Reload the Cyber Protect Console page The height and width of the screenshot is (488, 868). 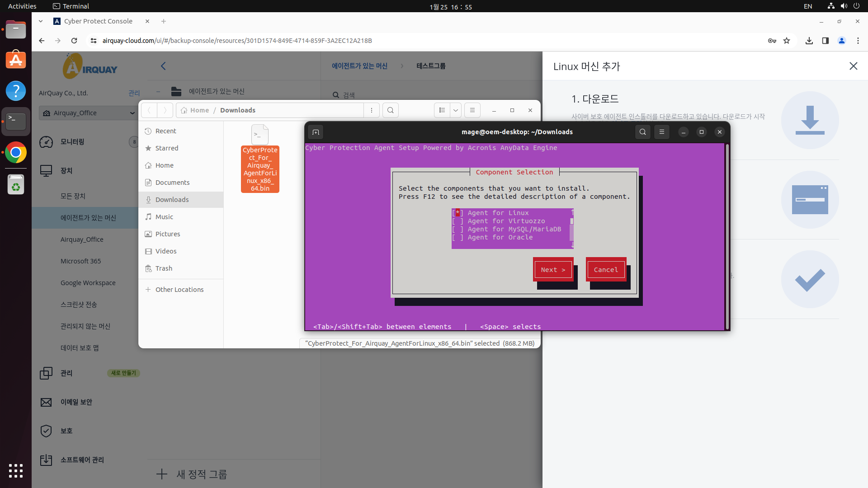tap(74, 41)
